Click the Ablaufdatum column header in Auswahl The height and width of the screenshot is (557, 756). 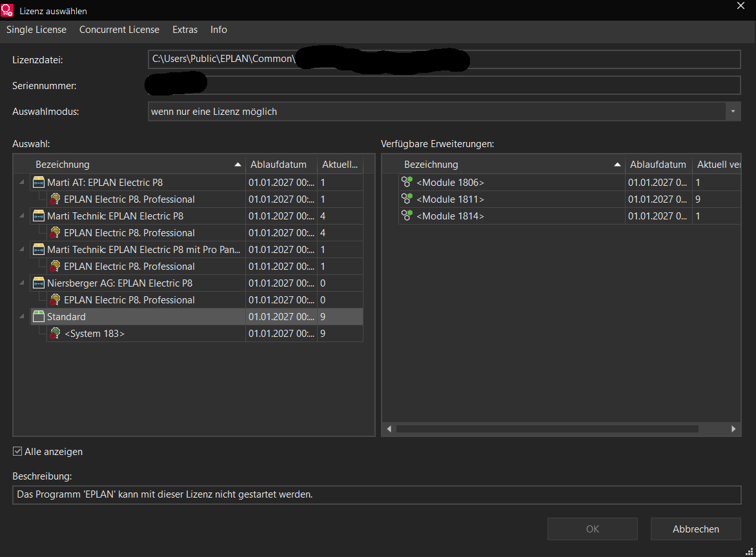coord(281,165)
